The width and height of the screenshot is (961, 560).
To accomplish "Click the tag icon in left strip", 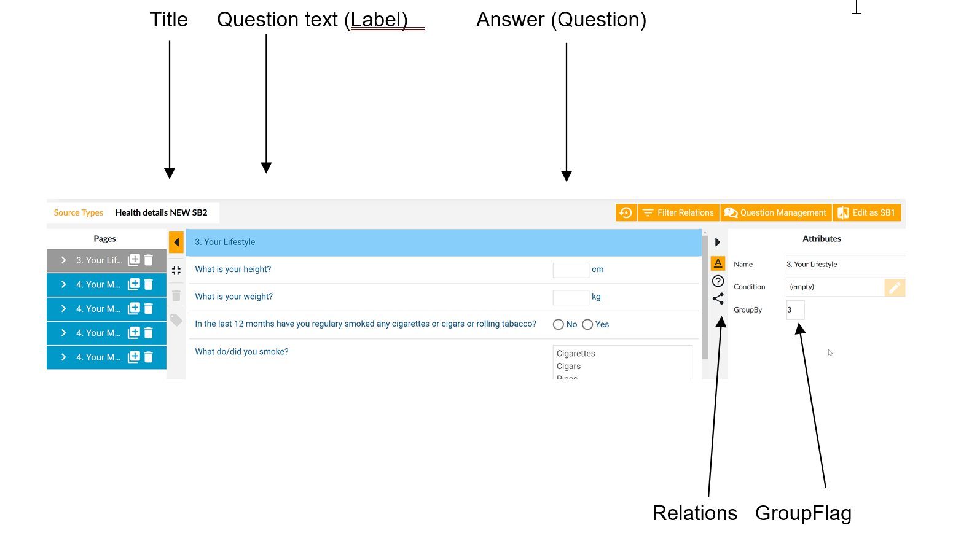I will 176,320.
